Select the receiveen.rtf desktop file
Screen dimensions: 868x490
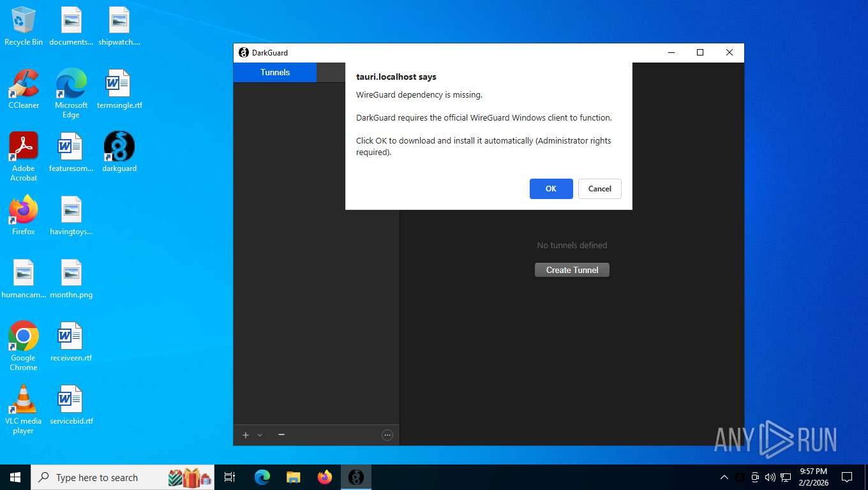pos(71,342)
